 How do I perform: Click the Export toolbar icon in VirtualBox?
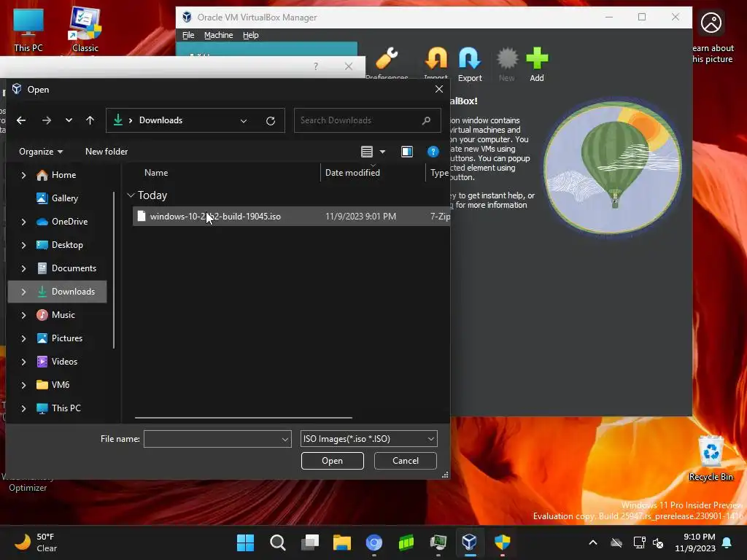point(470,64)
